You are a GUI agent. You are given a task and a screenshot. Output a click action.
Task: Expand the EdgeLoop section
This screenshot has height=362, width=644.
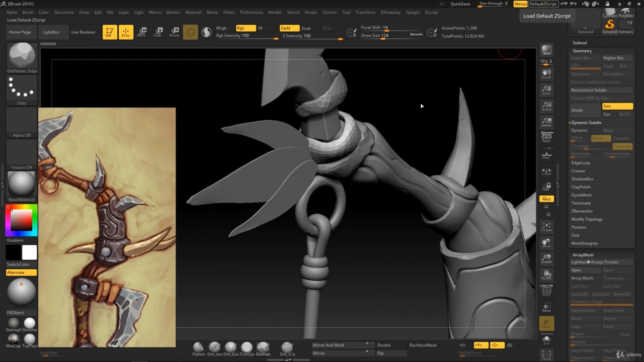click(581, 163)
